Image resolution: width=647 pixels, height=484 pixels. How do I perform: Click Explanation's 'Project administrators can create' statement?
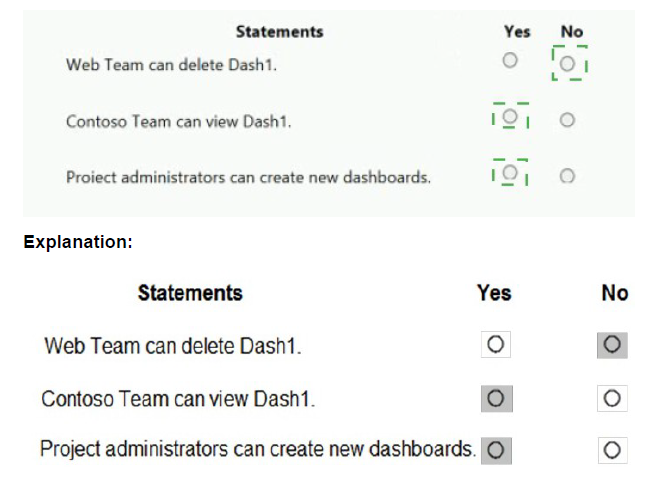click(x=257, y=448)
